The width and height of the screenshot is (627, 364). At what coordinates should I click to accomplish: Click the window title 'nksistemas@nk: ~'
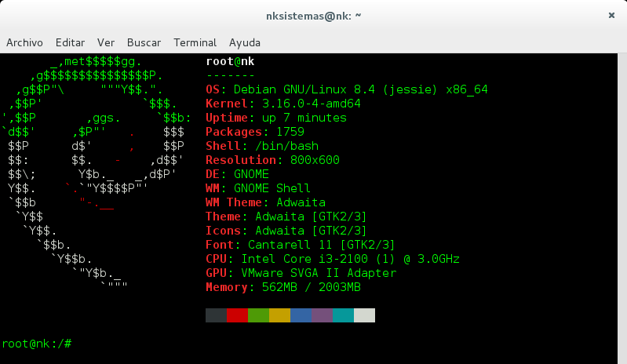[x=314, y=16]
